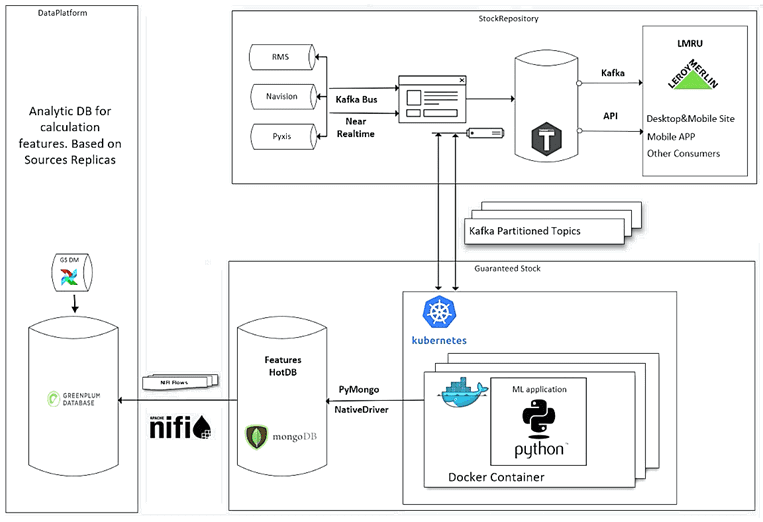Click the small device icon below the window
Image resolution: width=763 pixels, height=522 pixels.
[485, 133]
